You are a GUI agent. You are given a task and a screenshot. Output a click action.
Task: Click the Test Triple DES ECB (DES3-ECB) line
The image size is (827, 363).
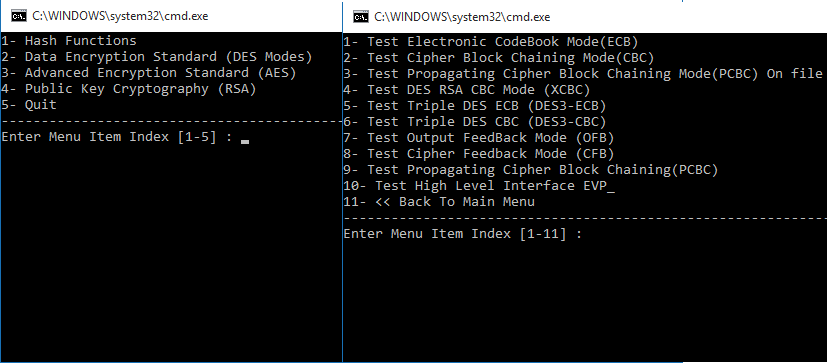point(475,106)
